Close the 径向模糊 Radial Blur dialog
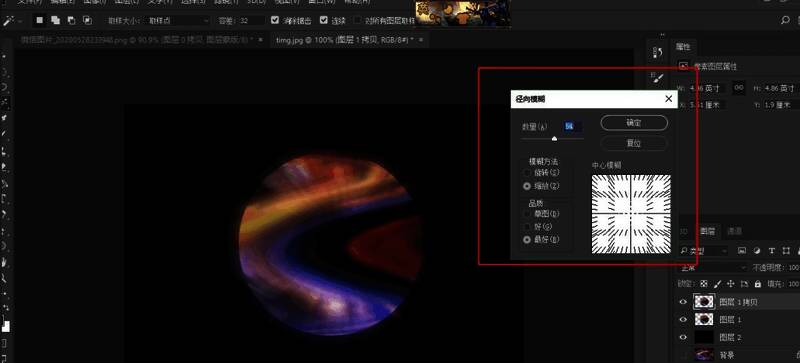The width and height of the screenshot is (800, 363). tap(669, 99)
